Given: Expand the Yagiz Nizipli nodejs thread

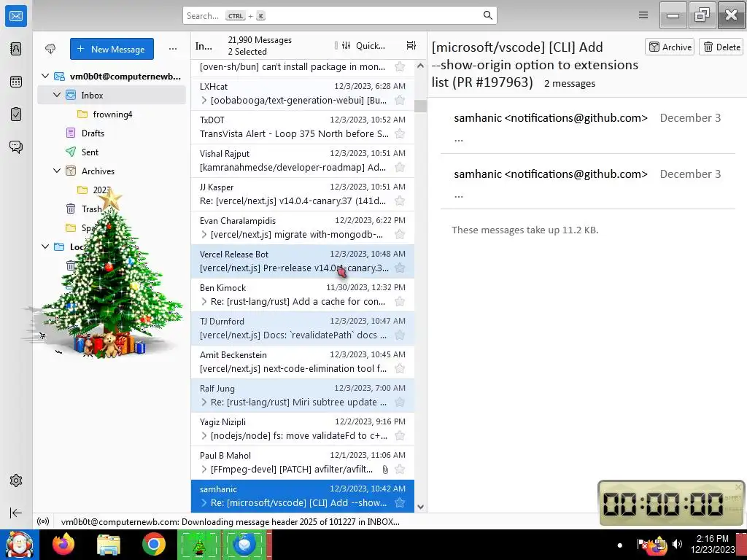Looking at the screenshot, I should coord(204,436).
